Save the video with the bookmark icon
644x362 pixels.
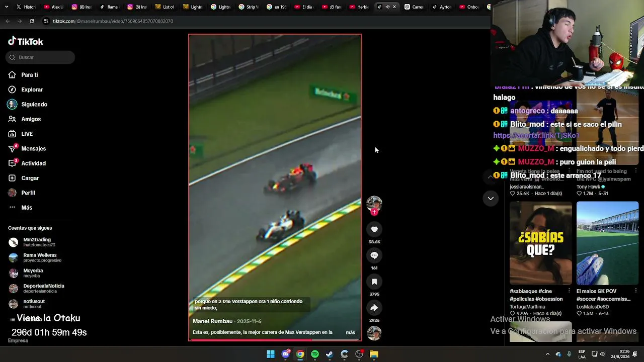(x=374, y=282)
